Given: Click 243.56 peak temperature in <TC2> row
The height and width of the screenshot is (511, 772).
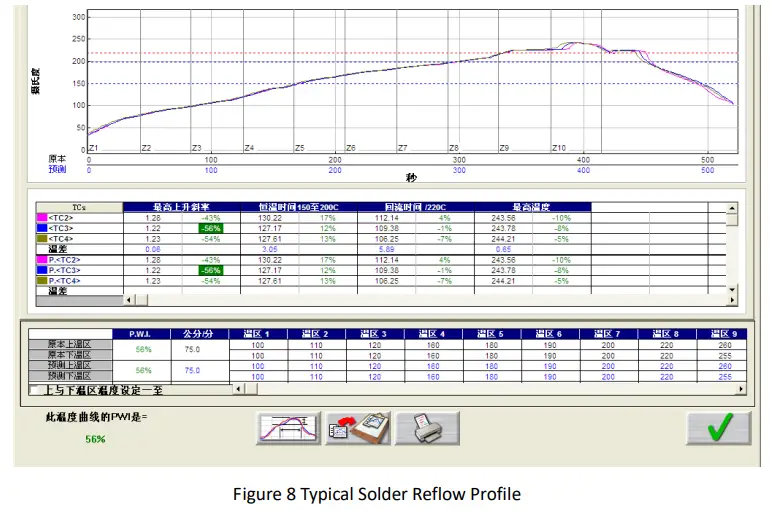Looking at the screenshot, I should coord(503,218).
